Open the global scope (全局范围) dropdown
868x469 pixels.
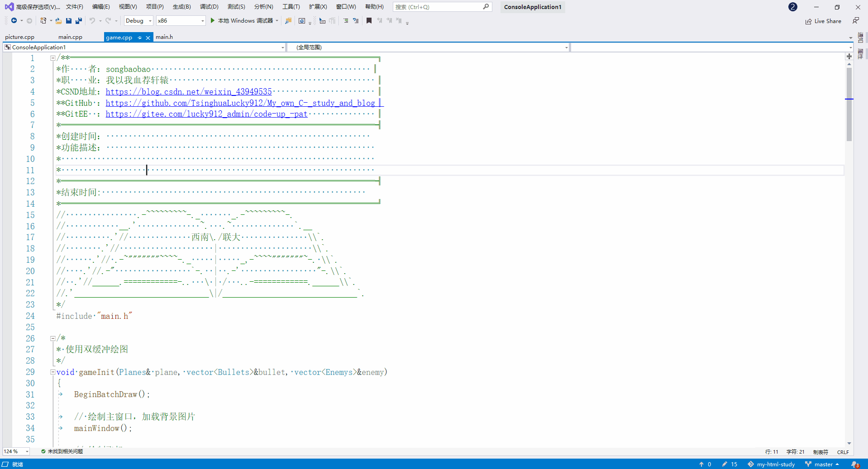pyautogui.click(x=428, y=47)
